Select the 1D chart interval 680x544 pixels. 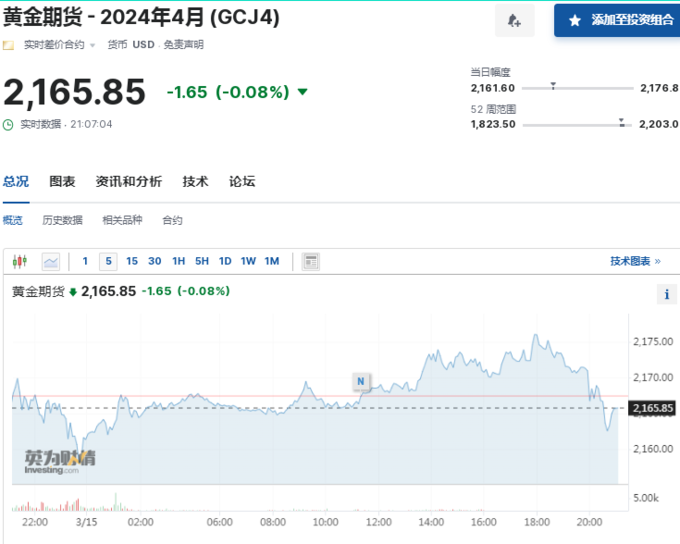225,261
